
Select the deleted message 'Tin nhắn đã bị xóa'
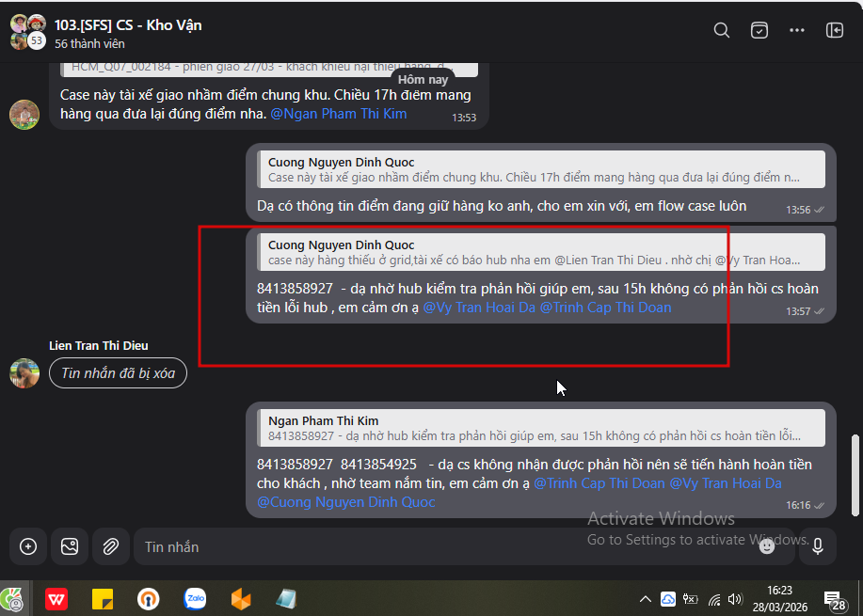coord(118,373)
